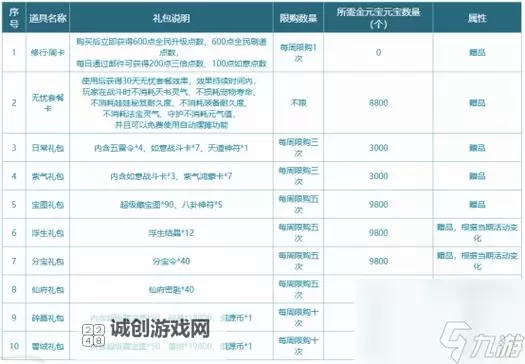The image size is (525, 364).
Task: Select the 分宝礼包 name cell
Action: (x=48, y=261)
